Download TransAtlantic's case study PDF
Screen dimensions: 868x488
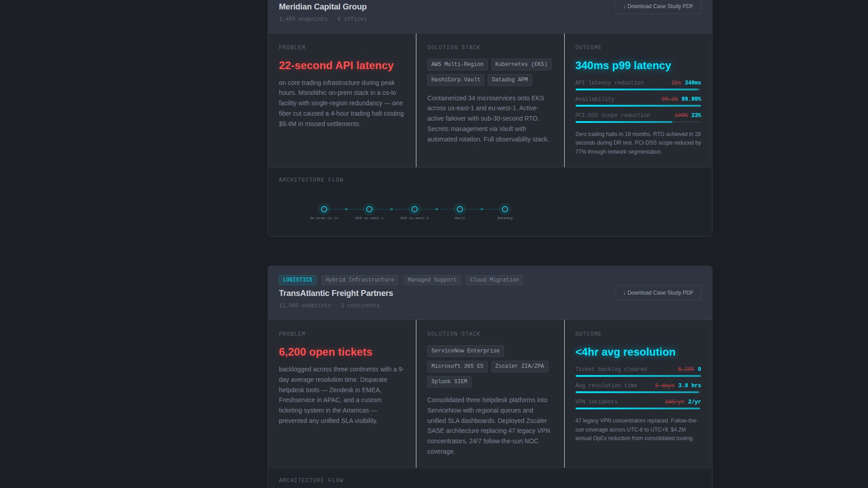coord(658,293)
